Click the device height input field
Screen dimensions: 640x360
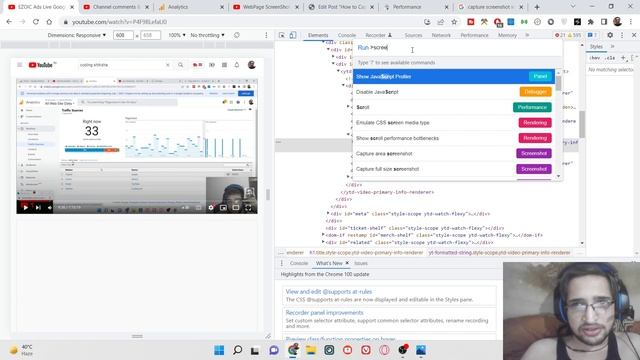[150, 36]
